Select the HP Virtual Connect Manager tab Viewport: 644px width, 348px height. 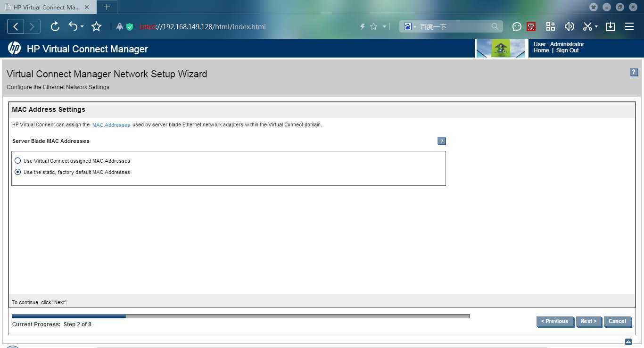47,7
